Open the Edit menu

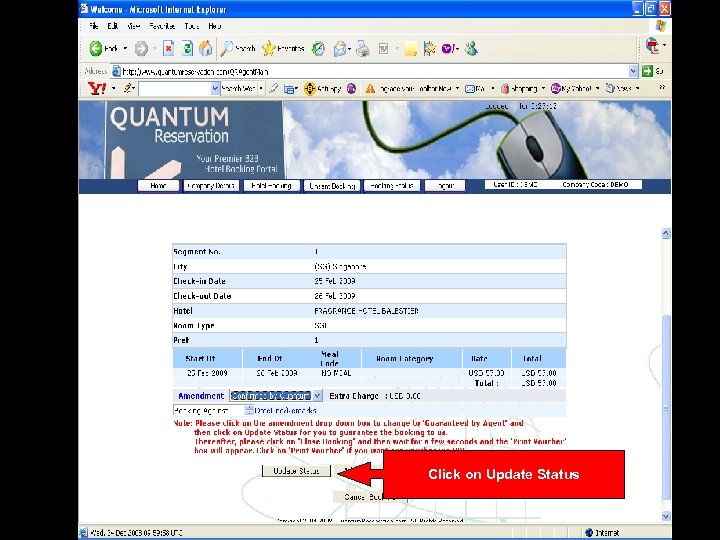point(112,26)
